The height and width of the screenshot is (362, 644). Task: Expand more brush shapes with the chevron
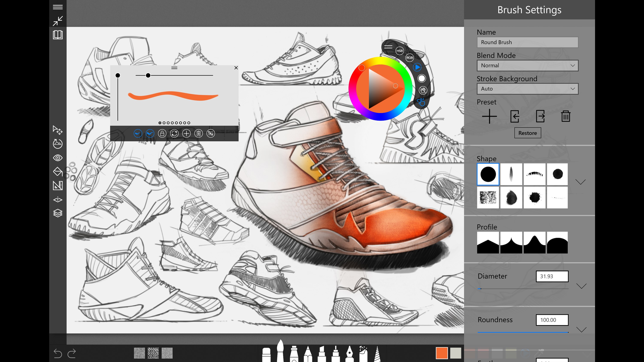point(580,182)
